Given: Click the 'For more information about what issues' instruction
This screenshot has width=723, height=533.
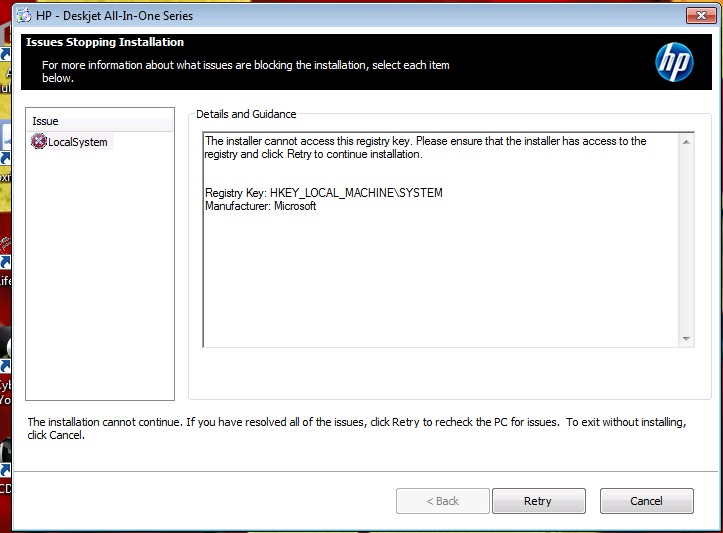Looking at the screenshot, I should (246, 71).
